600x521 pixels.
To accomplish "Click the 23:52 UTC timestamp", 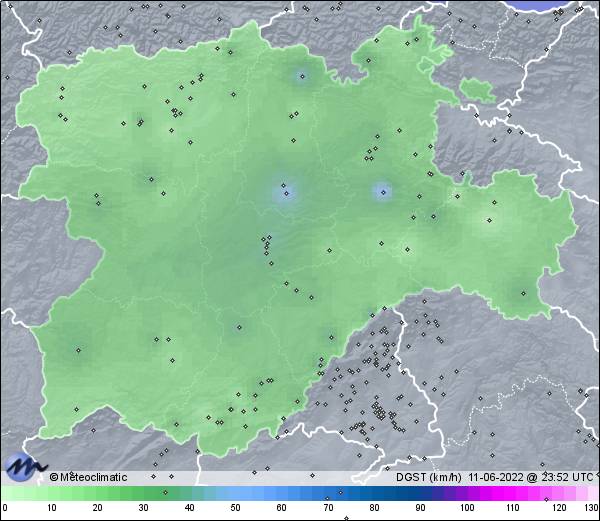I will tap(565, 477).
